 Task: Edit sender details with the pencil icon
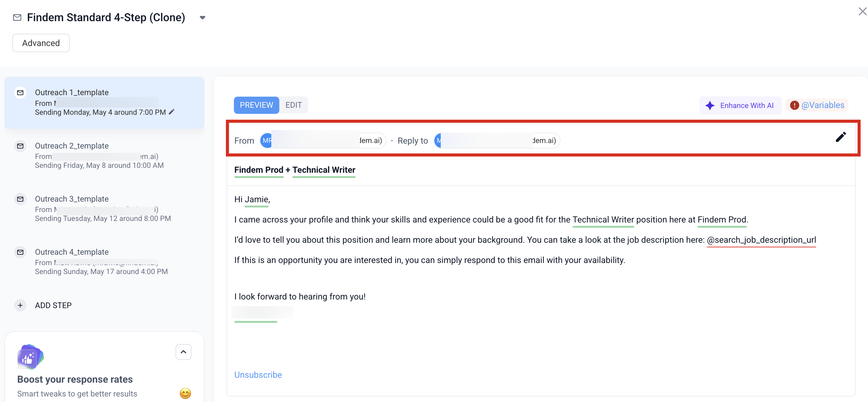[x=841, y=137]
